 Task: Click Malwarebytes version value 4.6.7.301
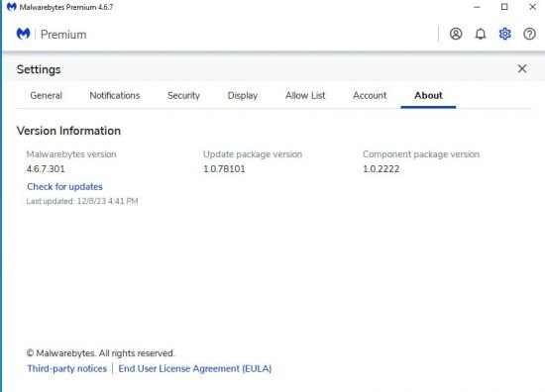[46, 169]
